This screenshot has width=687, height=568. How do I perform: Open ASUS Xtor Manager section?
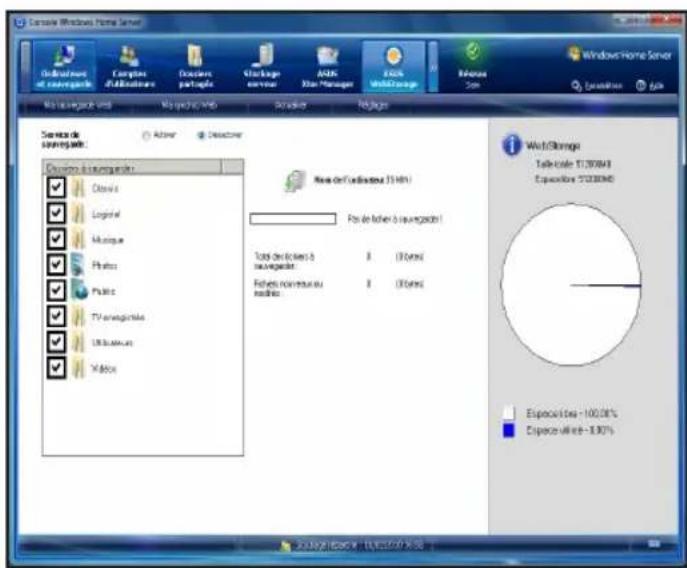[x=328, y=67]
